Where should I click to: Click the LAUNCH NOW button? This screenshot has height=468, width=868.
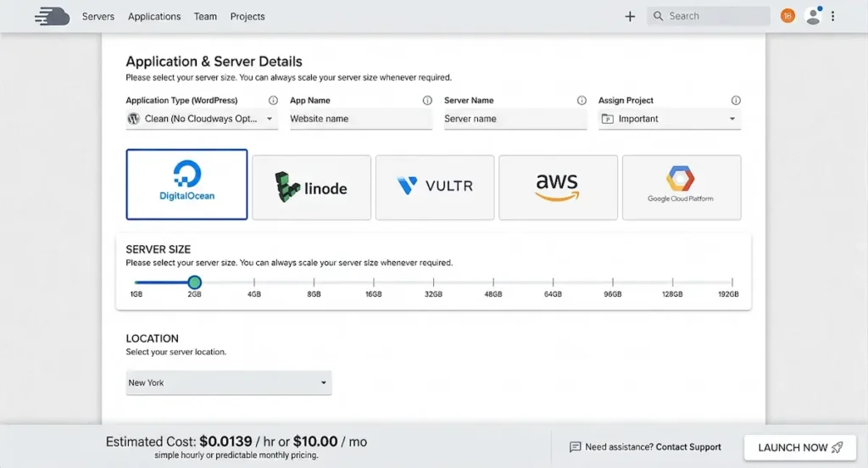point(800,448)
